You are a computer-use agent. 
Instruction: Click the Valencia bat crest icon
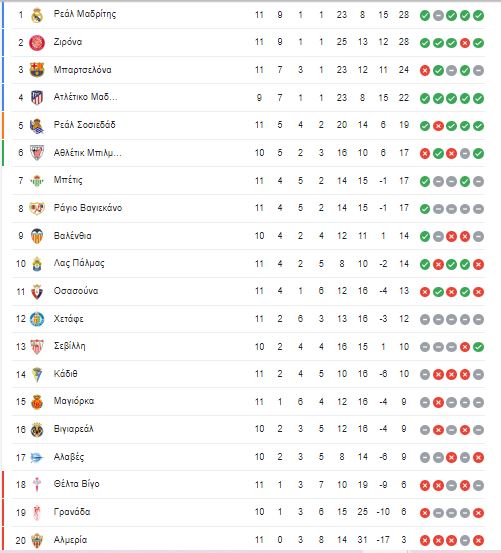pos(37,236)
